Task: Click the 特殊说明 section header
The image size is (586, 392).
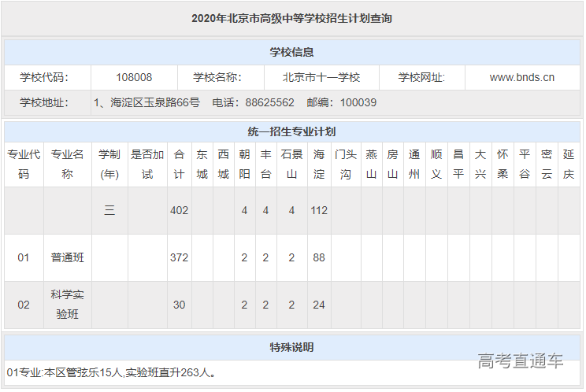Action: [292, 346]
